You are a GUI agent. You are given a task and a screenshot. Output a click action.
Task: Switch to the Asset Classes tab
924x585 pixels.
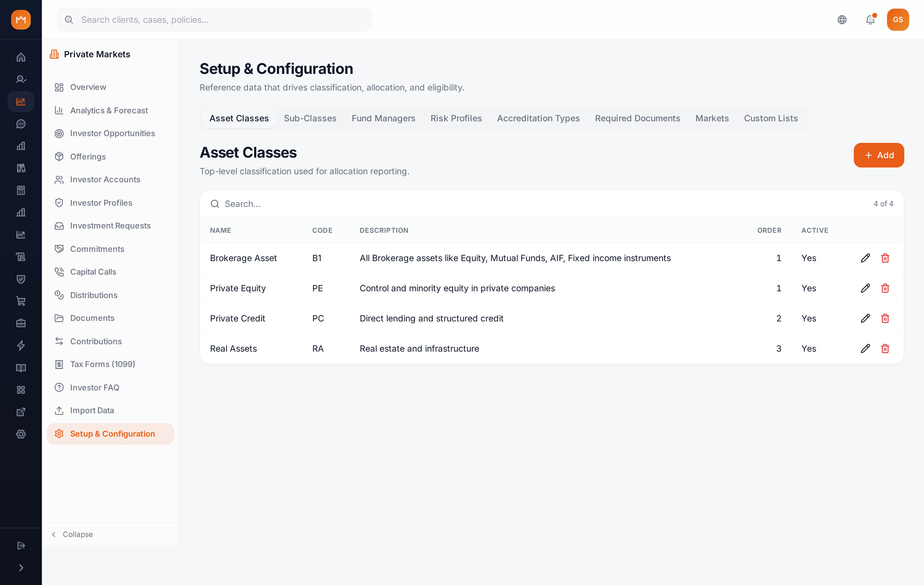239,119
